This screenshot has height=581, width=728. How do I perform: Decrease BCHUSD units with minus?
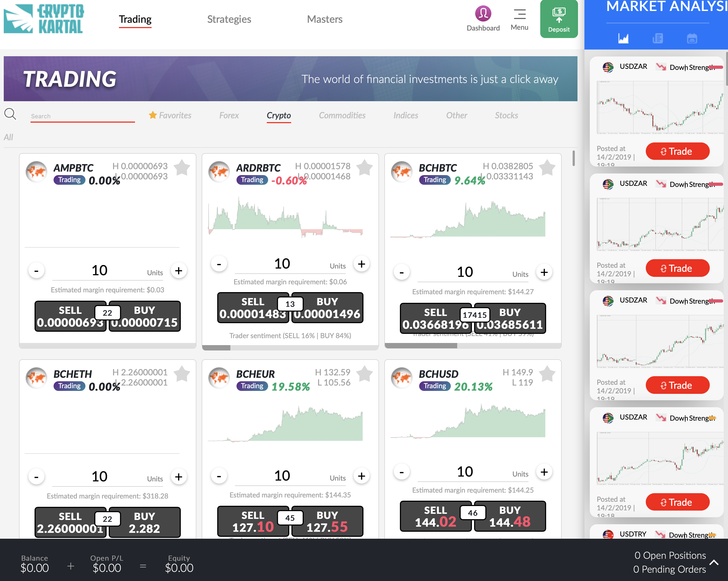402,472
